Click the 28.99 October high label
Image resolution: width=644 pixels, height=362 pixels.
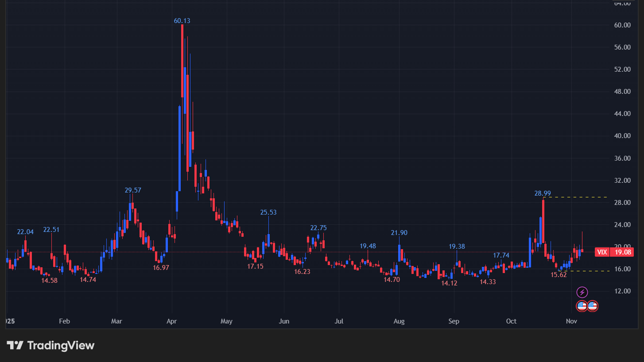(x=543, y=193)
